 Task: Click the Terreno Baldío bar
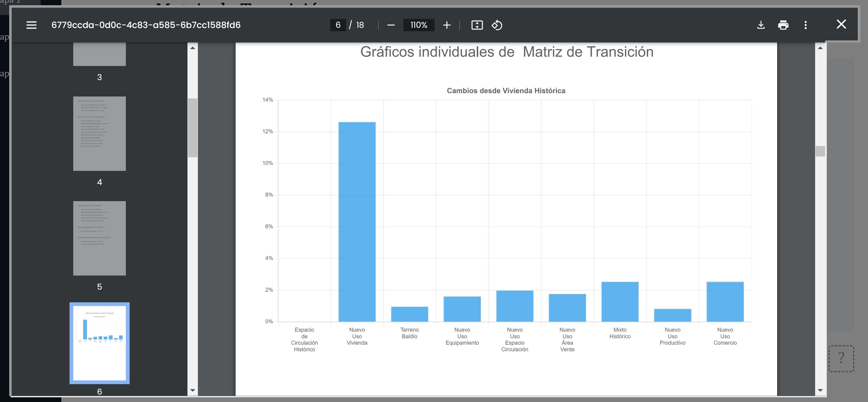(x=409, y=314)
